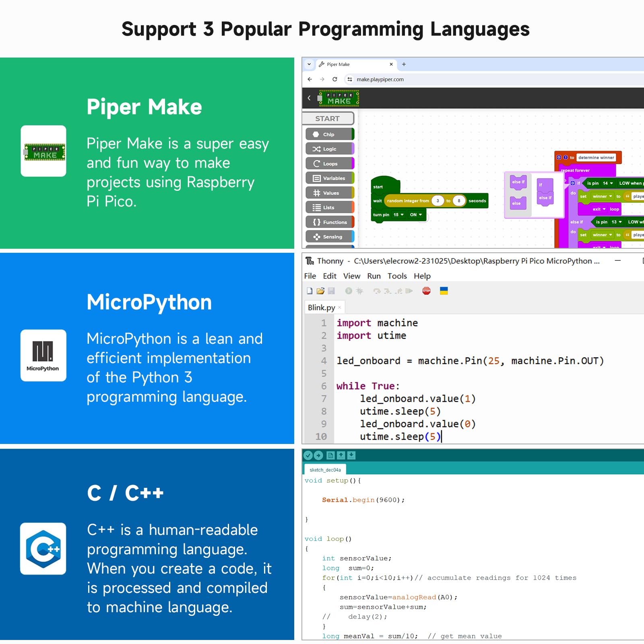Viewport: 644px width, 644px height.
Task: Click the Arduino Verify checkmark icon
Action: [x=308, y=455]
